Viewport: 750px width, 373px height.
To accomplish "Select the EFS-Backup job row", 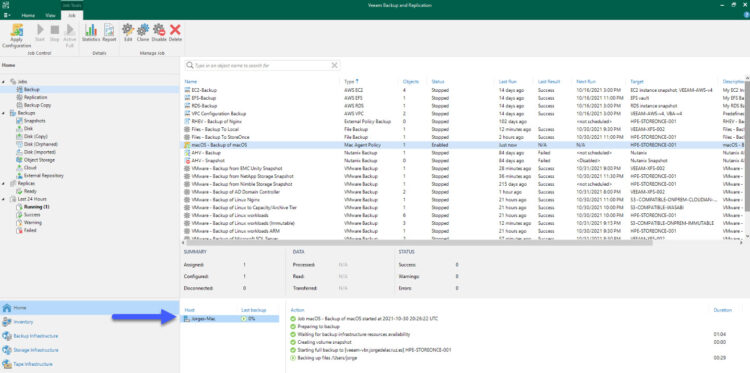I will click(462, 98).
